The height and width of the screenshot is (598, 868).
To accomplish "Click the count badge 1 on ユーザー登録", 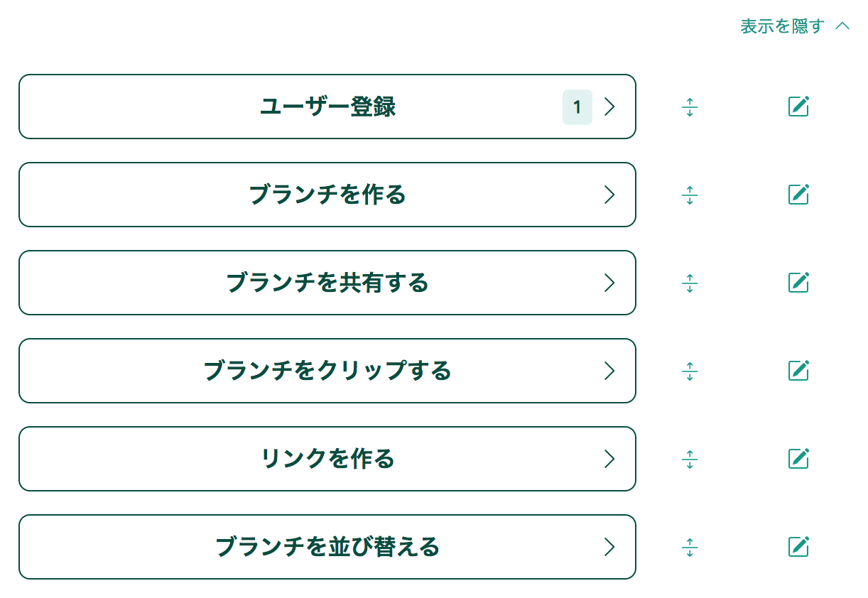I will [577, 107].
